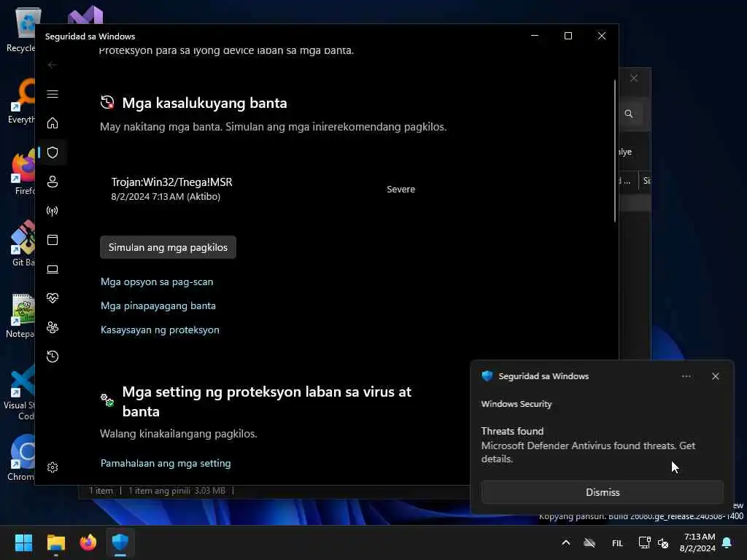Click the Windows Security vertical scrollbar
Image resolution: width=747 pixels, height=560 pixels.
coord(614,150)
